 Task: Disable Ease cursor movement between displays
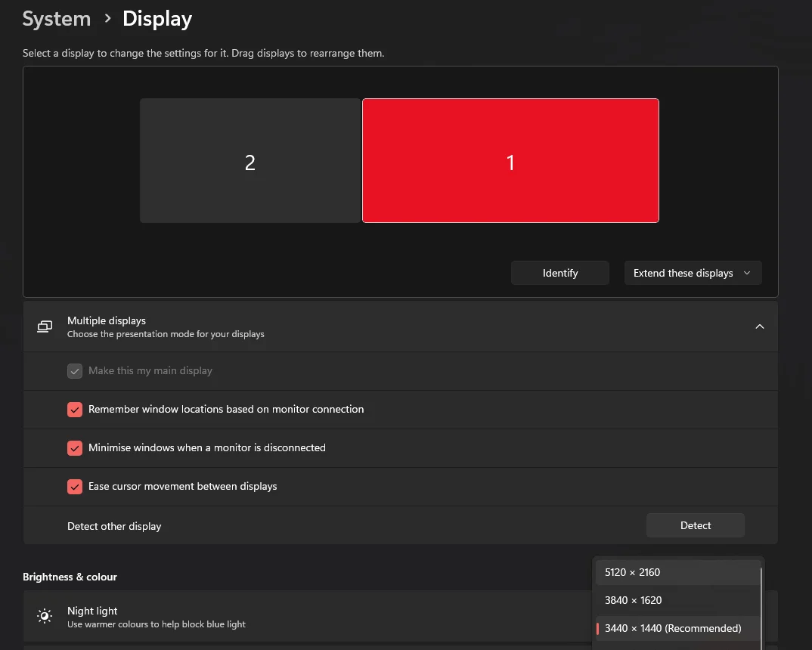75,487
